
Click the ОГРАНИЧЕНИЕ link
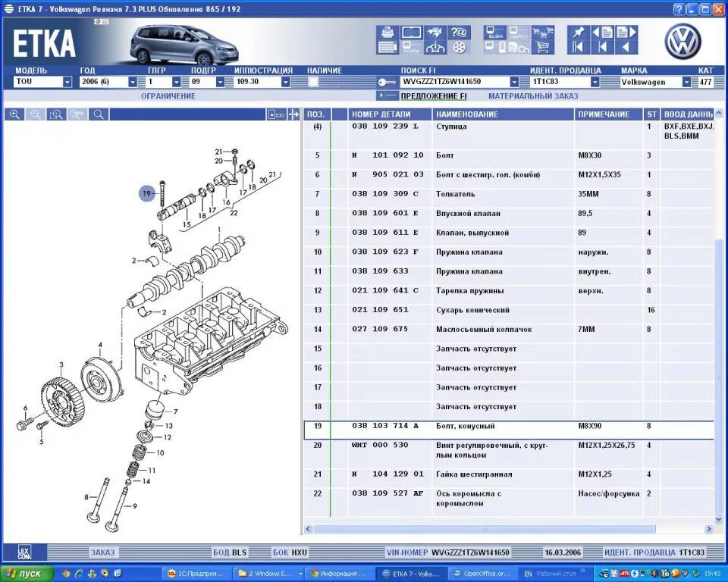tap(168, 96)
